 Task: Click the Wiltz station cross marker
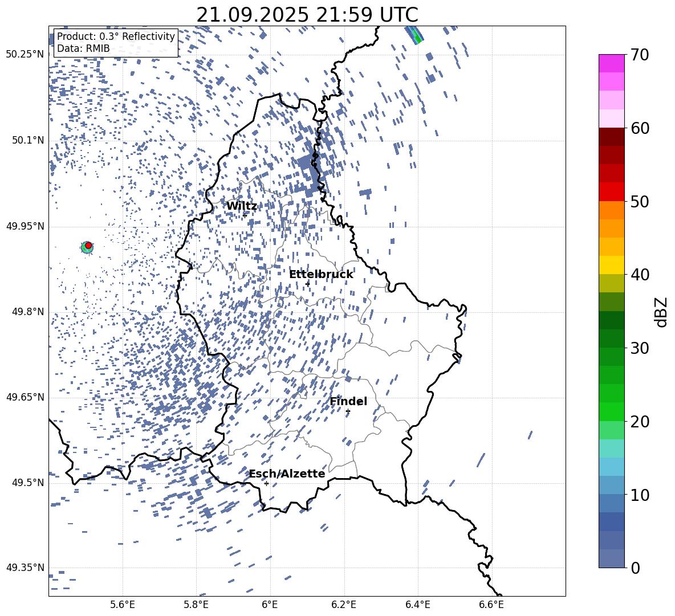(245, 215)
